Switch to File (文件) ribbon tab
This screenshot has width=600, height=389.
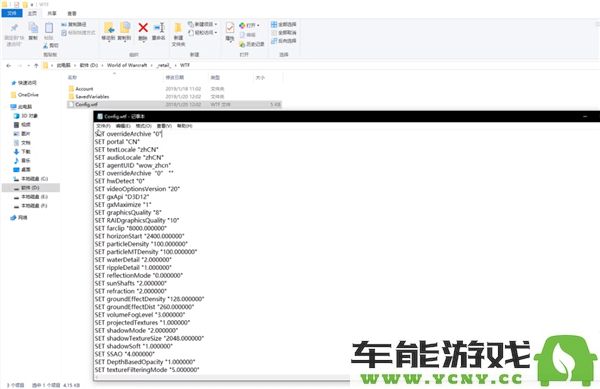pos(12,13)
